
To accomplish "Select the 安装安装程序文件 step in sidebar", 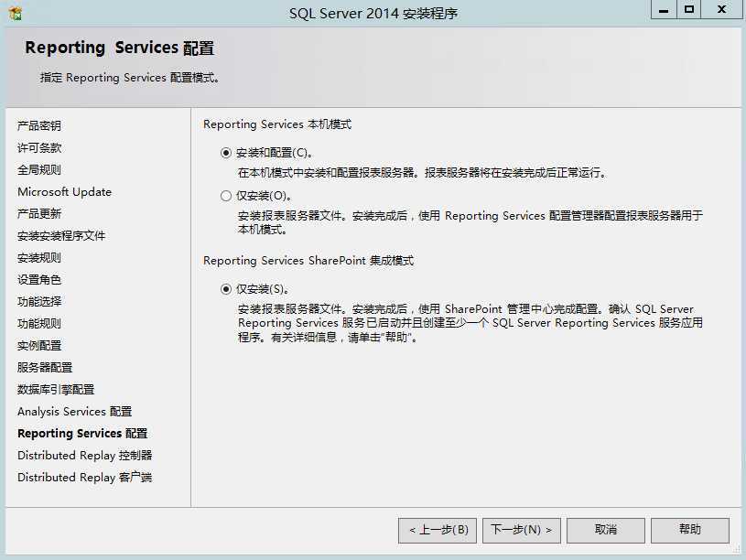I will click(61, 236).
